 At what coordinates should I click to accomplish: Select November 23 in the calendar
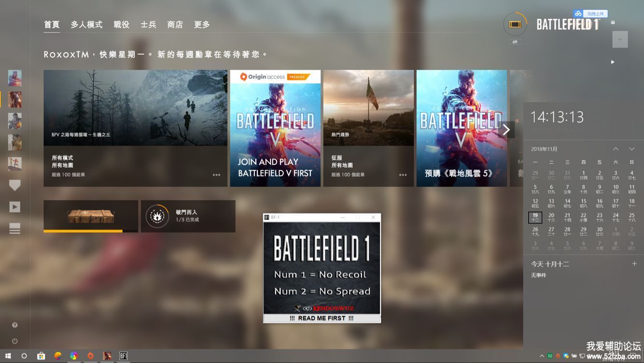[599, 218]
